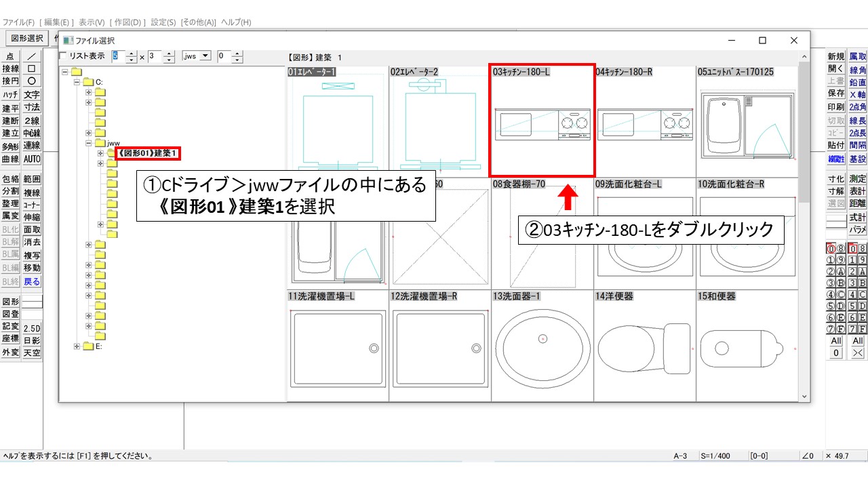Expand the E: drive node
Screen dimensions: 868x488
pos(77,344)
